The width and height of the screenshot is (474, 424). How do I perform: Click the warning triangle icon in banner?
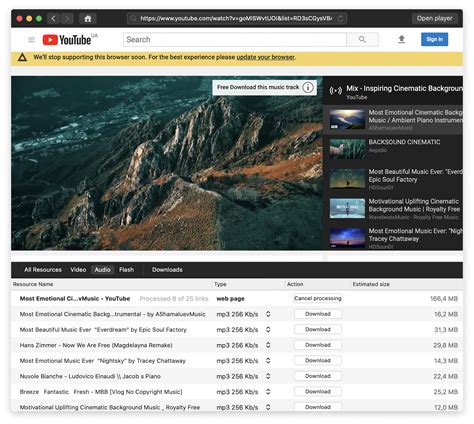coord(22,57)
